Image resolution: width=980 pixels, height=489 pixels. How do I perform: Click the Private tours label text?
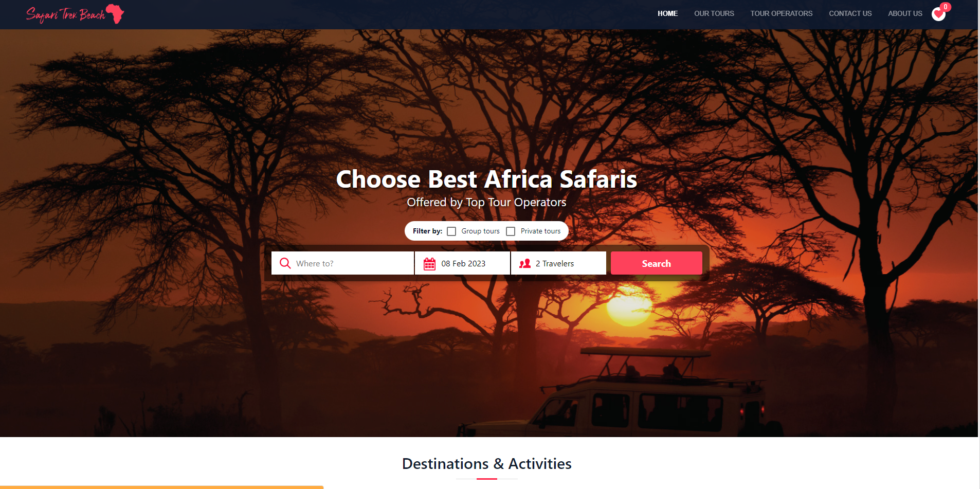pos(540,231)
